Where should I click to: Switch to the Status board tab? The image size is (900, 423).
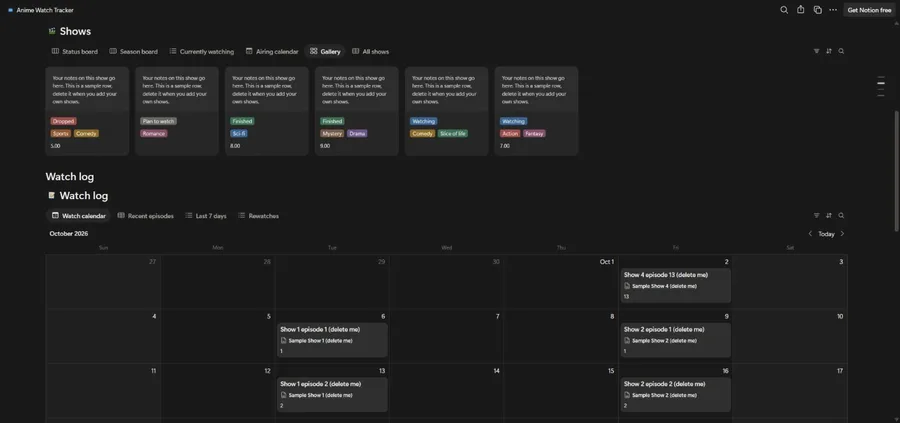coord(75,52)
